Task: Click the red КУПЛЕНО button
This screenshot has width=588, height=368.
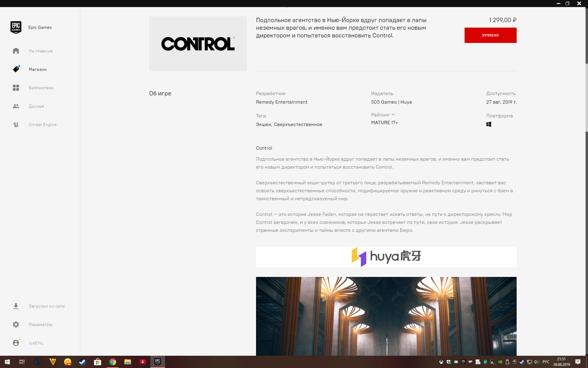Action: (x=490, y=35)
